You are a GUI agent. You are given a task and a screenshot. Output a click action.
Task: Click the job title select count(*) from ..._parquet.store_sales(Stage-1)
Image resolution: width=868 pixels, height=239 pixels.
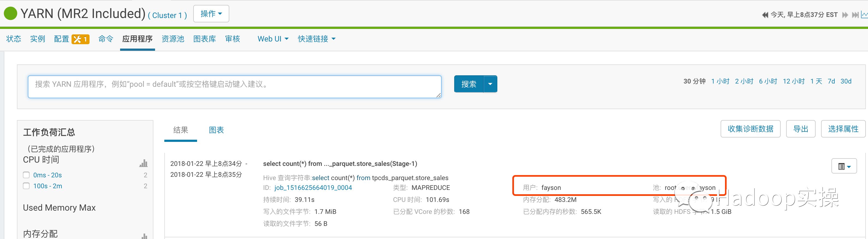340,164
